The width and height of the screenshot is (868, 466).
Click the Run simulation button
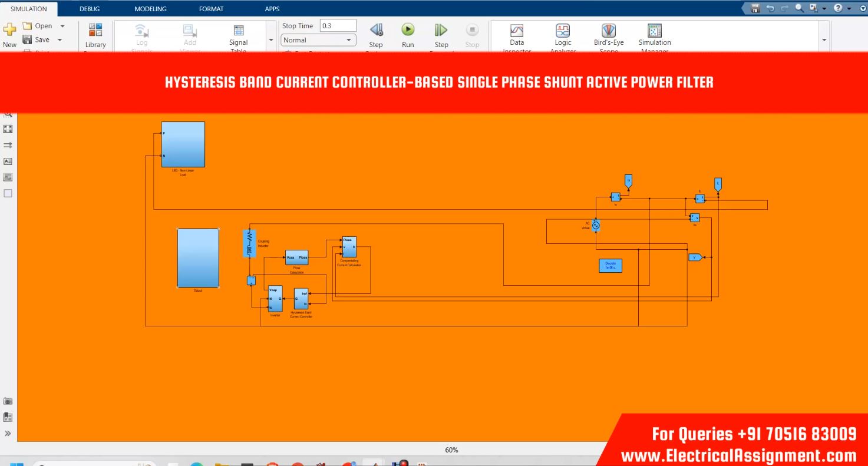coord(408,31)
